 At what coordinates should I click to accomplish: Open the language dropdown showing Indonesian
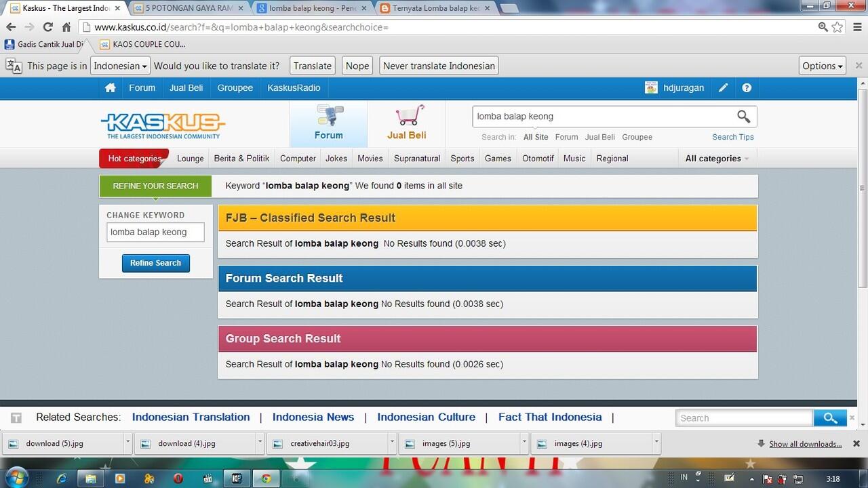coord(120,66)
